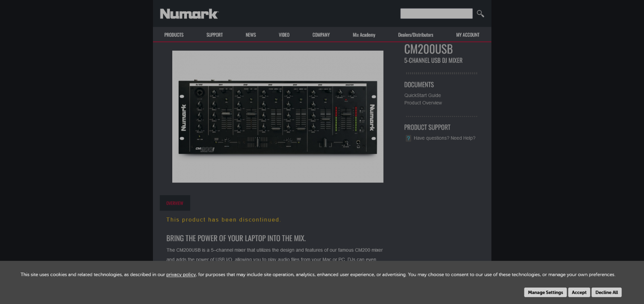Open the privacy policy link

pos(181,275)
